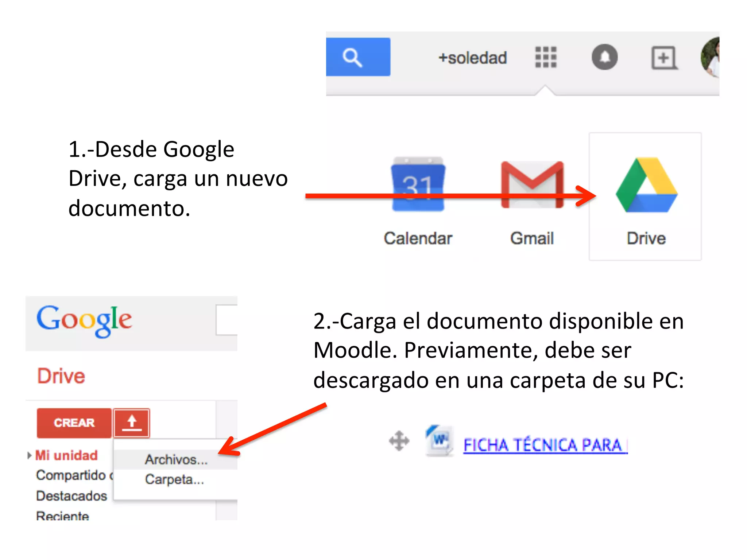Open Destacados in the sidebar
This screenshot has height=560, width=747.
click(x=71, y=496)
